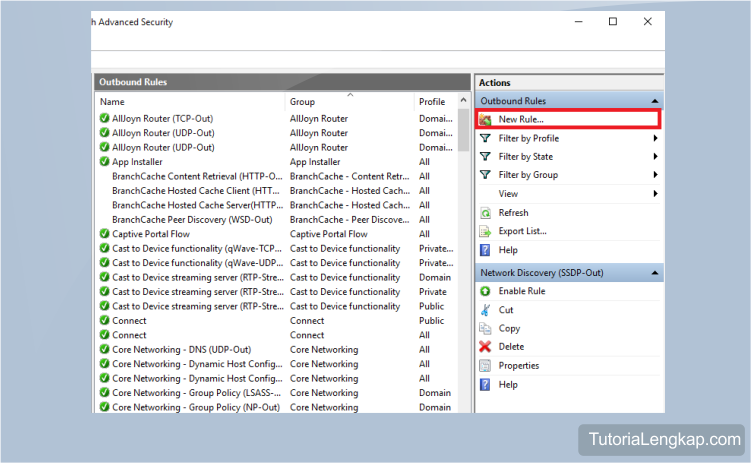Select BranchCache Hosted Cache Client rule
Image resolution: width=751 pixels, height=463 pixels.
[x=276, y=191]
